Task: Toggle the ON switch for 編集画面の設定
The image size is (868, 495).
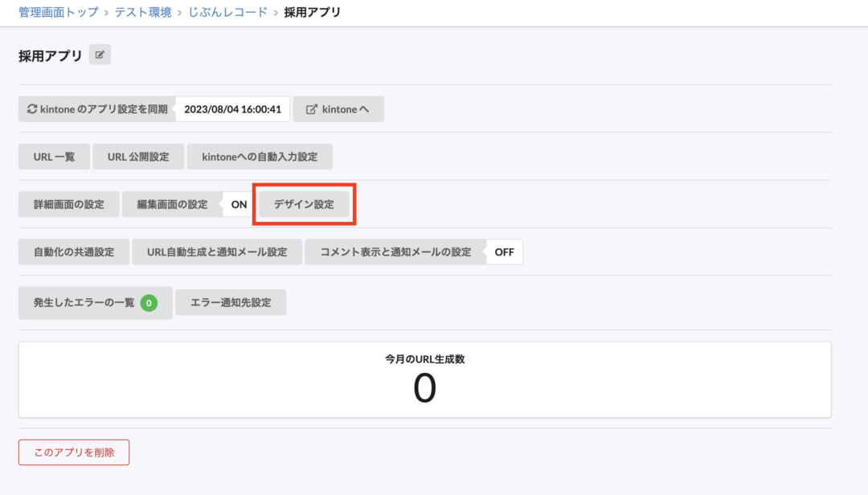Action: (238, 204)
